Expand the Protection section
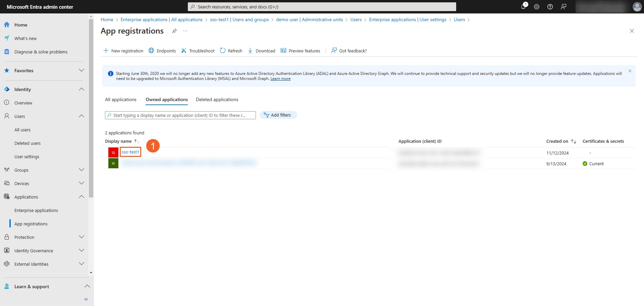The width and height of the screenshot is (644, 306). (x=81, y=237)
